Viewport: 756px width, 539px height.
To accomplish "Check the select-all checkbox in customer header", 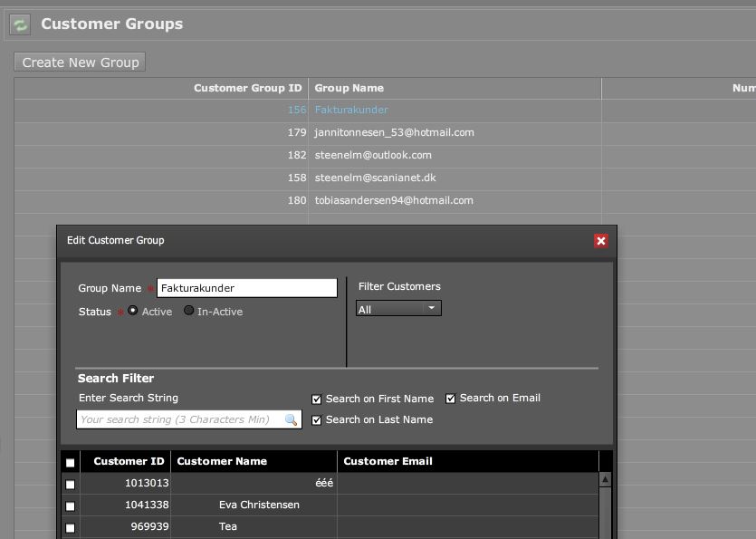I will [x=71, y=462].
